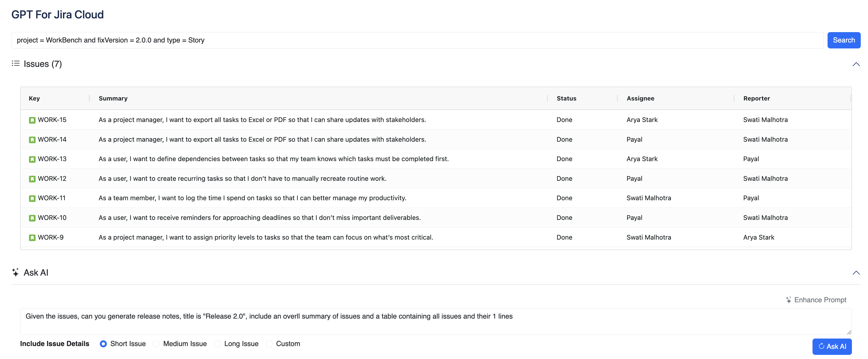Screen dimensions: 868x359
Task: Collapse the Ask AI section chevron
Action: [x=856, y=273]
